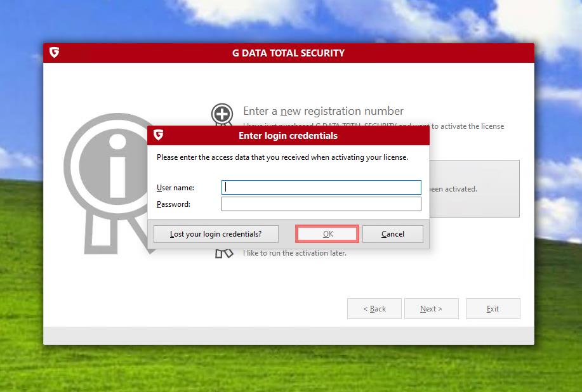582x392 pixels.
Task: Select the panel ending in 'een activated.'
Action: pos(474,189)
